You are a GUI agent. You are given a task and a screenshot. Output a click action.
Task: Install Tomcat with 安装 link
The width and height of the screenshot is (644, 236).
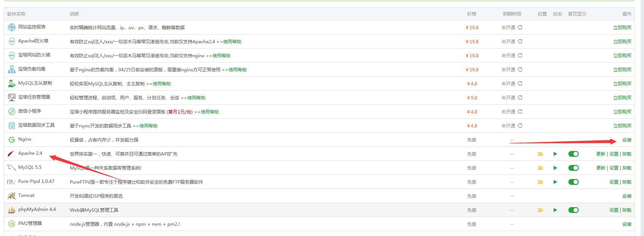coord(627,196)
